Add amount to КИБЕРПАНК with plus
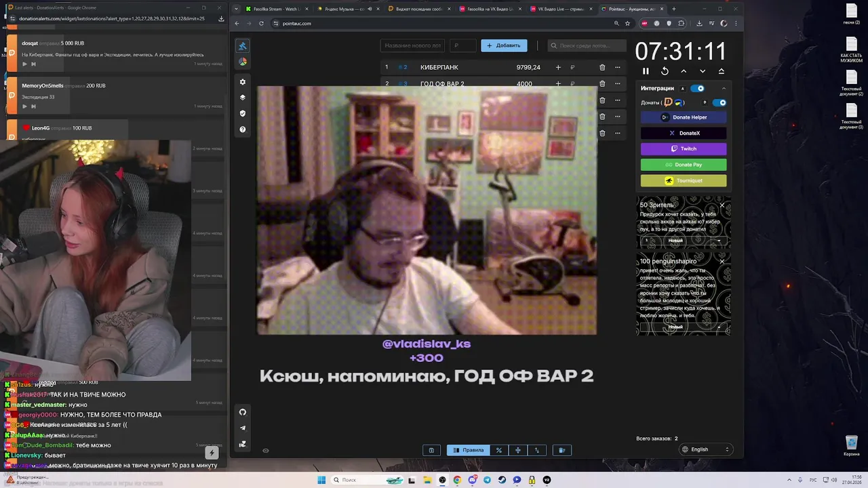This screenshot has height=488, width=868. pos(558,67)
